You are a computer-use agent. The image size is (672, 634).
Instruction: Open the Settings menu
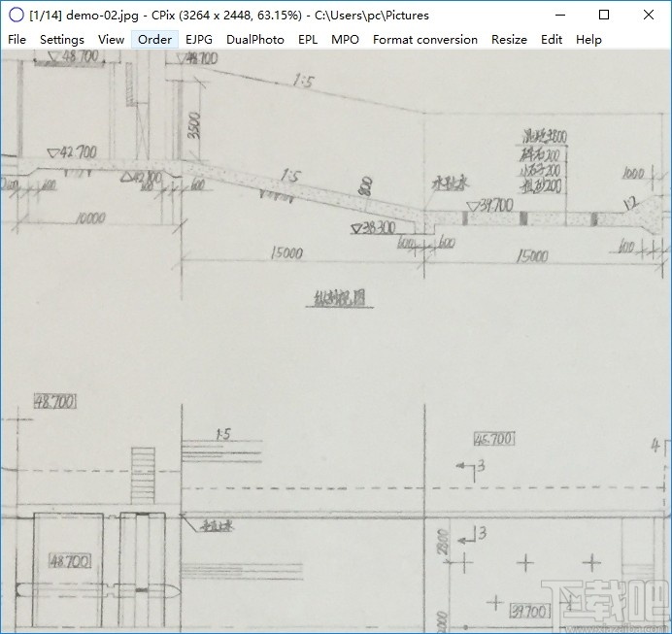tap(62, 40)
